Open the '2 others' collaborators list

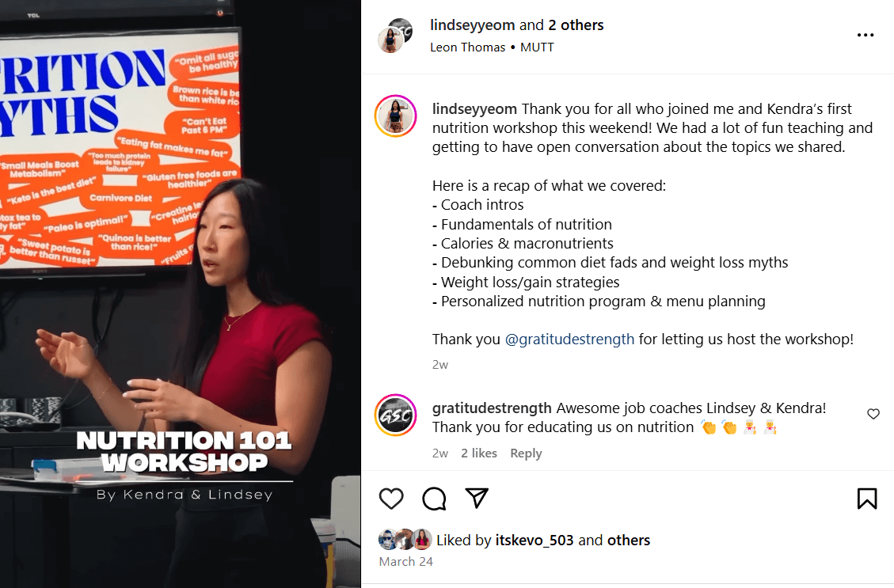pyautogui.click(x=576, y=25)
